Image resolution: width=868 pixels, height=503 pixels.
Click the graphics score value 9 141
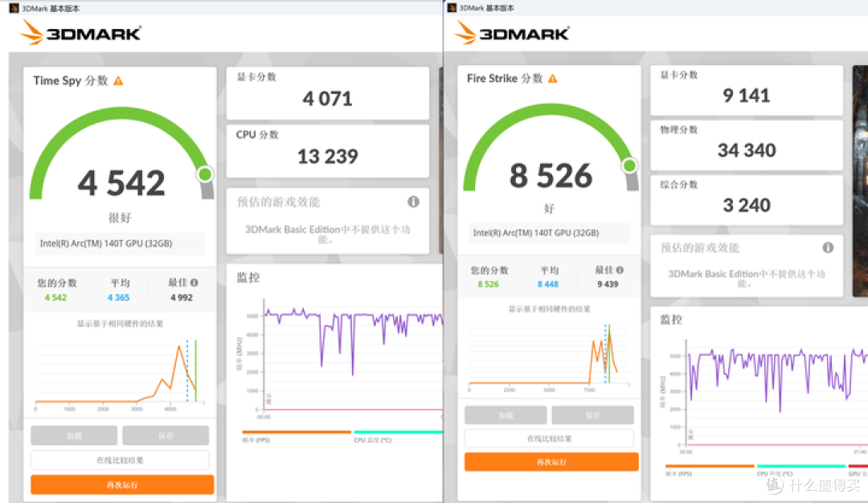tap(746, 95)
